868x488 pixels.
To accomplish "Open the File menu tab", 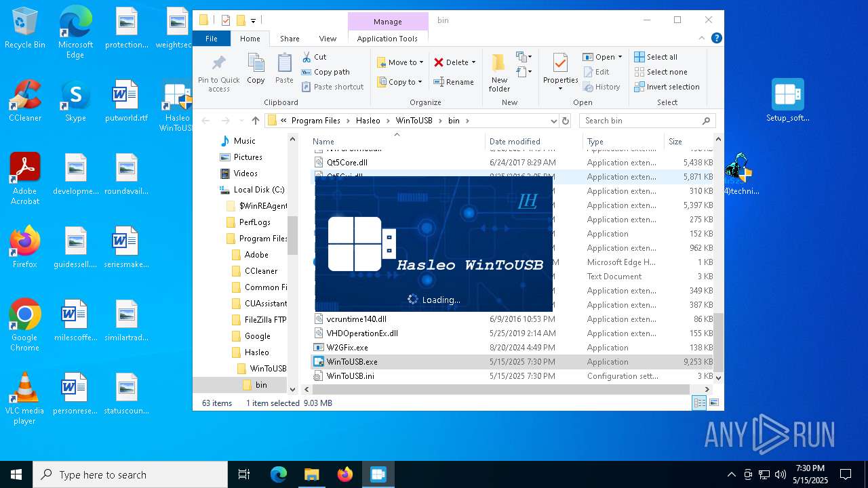I will (212, 39).
